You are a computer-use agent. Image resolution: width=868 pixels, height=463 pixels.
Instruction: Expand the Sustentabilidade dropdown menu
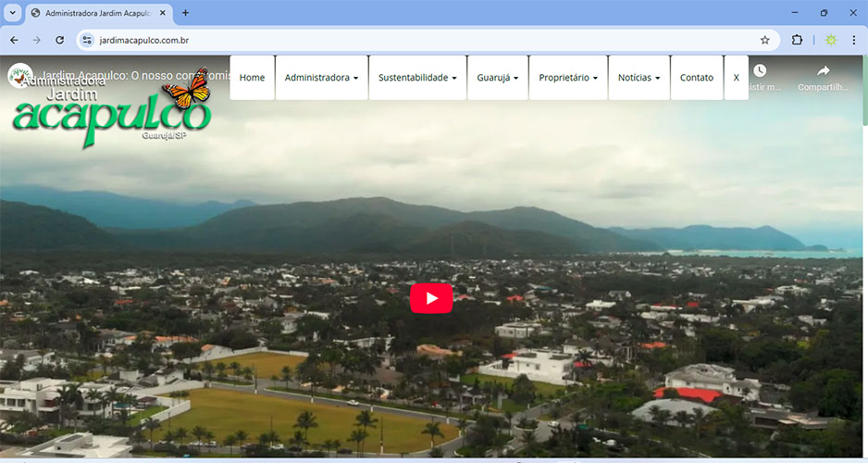coord(417,78)
